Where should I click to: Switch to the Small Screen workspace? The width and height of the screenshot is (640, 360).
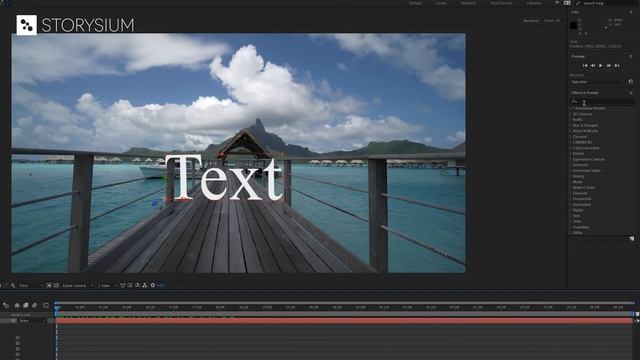pyautogui.click(x=501, y=3)
